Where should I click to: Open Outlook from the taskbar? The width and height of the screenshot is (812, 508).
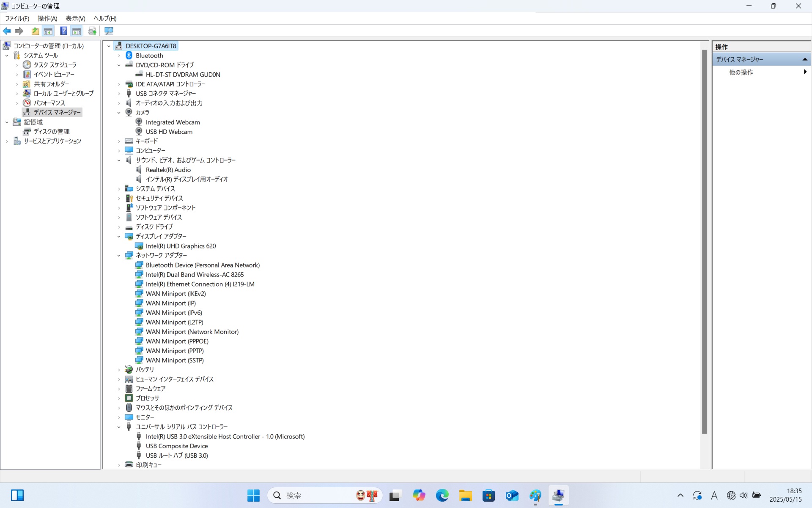512,495
